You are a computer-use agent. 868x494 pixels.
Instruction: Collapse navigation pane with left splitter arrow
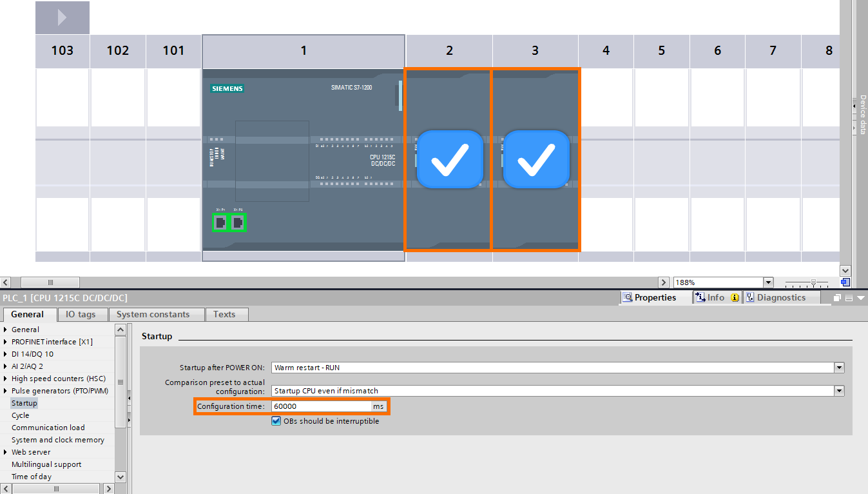pyautogui.click(x=130, y=399)
